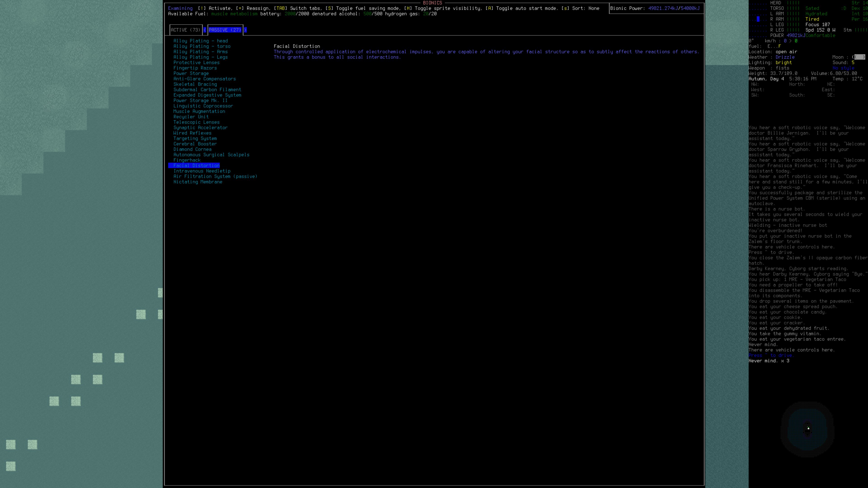The width and height of the screenshot is (868, 488).
Task: Select the PASSIVE (27) tab
Action: 225,30
